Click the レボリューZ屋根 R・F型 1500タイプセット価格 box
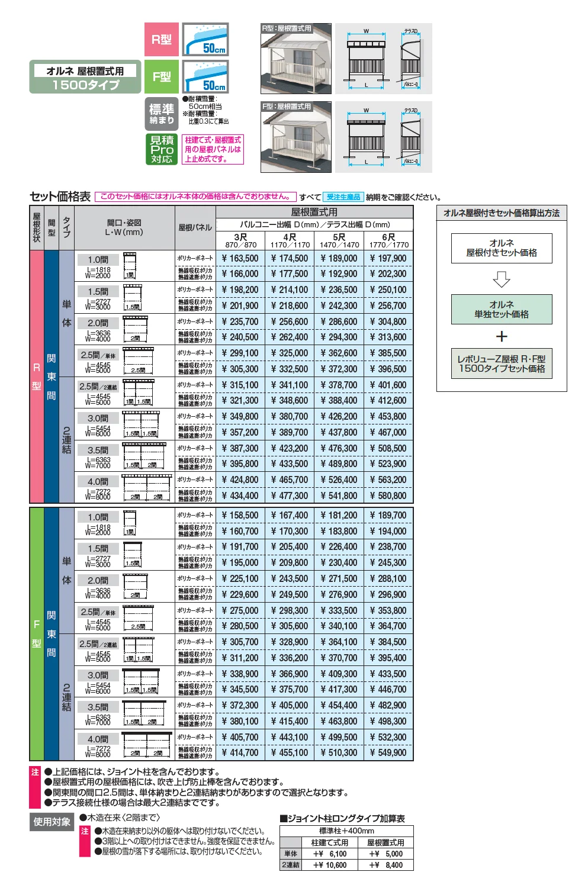Image resolution: width=588 pixels, height=888 pixels. point(502,363)
